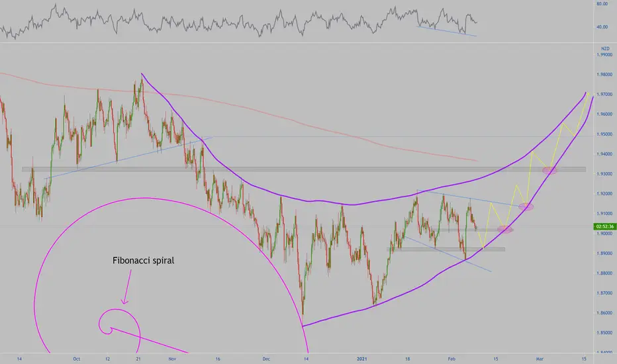This screenshot has height=364, width=617.
Task: Select the 1.8600 price axis label
Action: (x=604, y=313)
